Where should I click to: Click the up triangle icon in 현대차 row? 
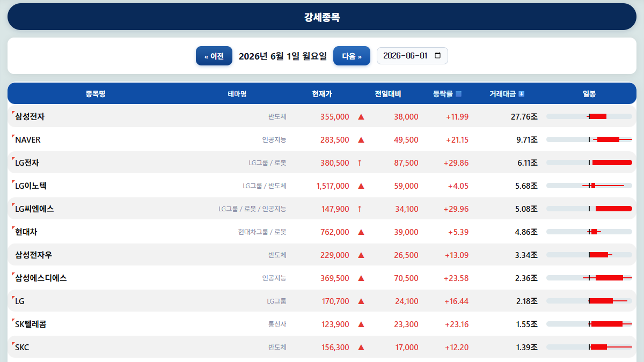pyautogui.click(x=361, y=232)
